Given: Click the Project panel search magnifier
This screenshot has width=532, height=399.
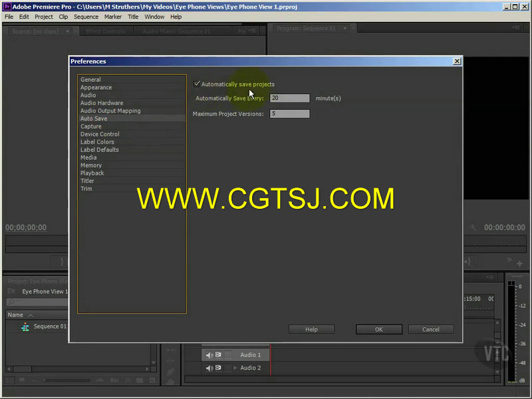Looking at the screenshot, I should click(x=11, y=302).
